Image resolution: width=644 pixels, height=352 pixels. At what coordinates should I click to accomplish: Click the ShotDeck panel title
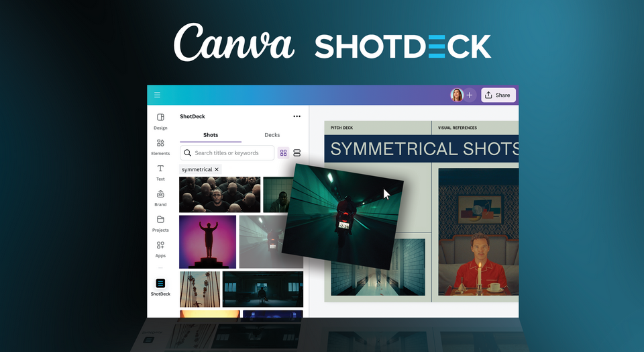pos(193,116)
